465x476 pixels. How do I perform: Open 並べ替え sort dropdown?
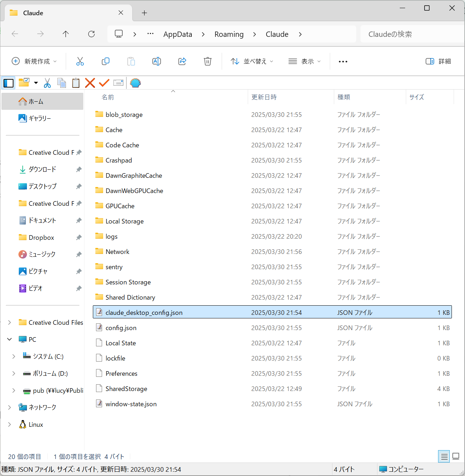252,61
